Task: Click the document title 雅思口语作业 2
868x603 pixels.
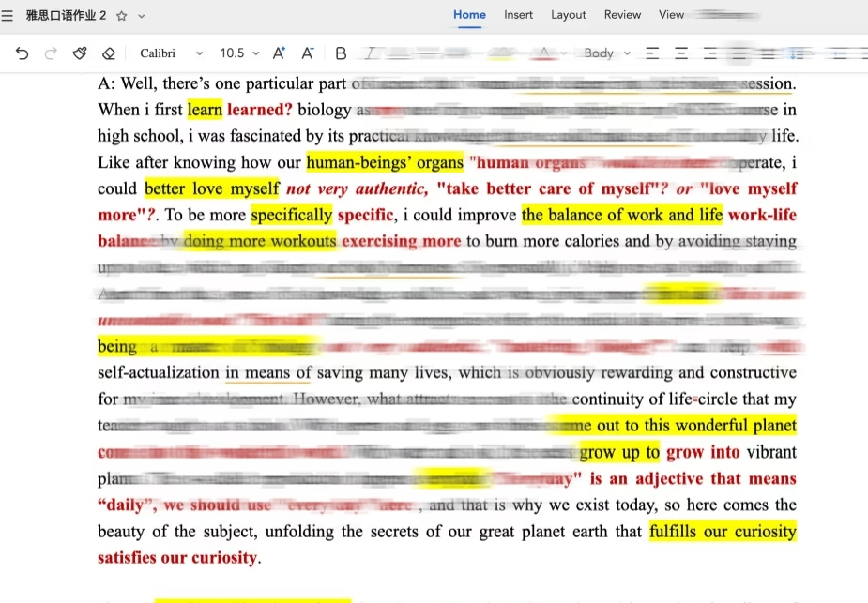Action: click(66, 16)
